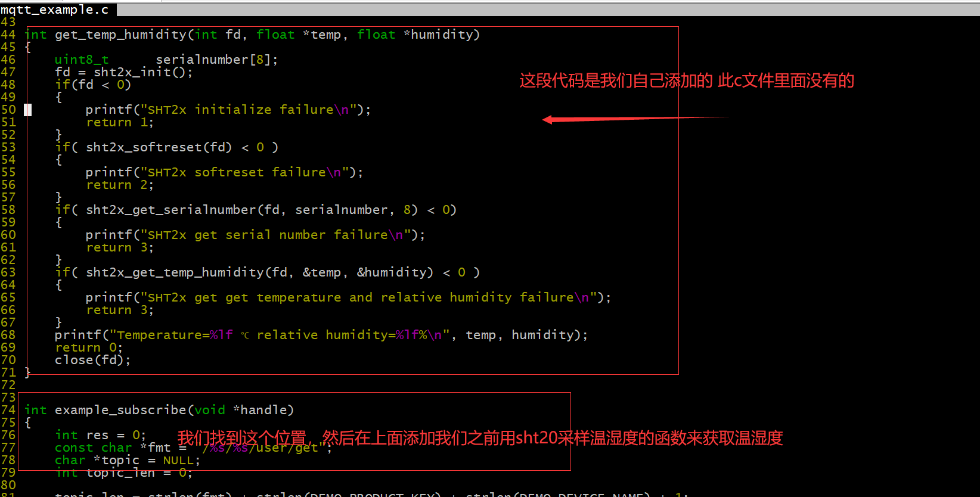Click the sht2x_softreset(fd) condition line

tap(166, 147)
